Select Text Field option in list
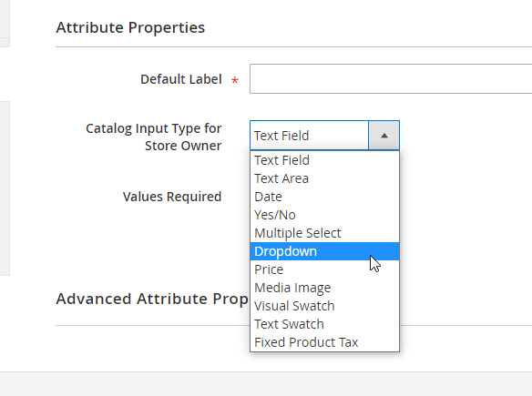The image size is (532, 396). [324, 160]
